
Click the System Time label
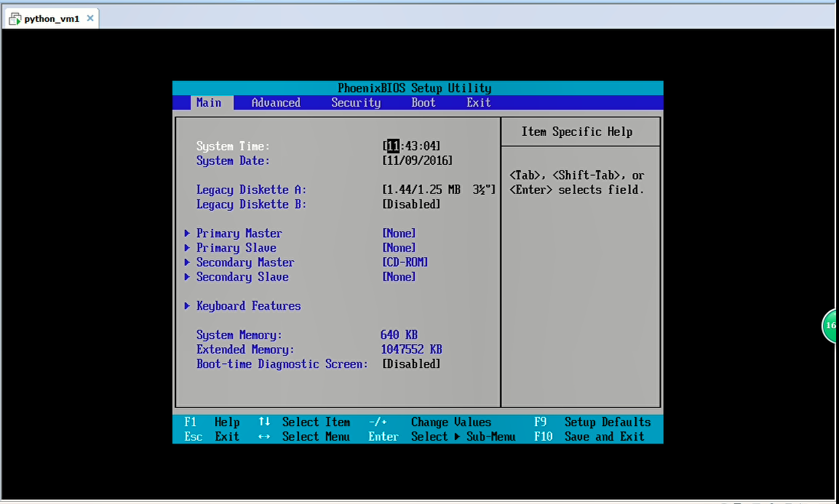point(233,147)
